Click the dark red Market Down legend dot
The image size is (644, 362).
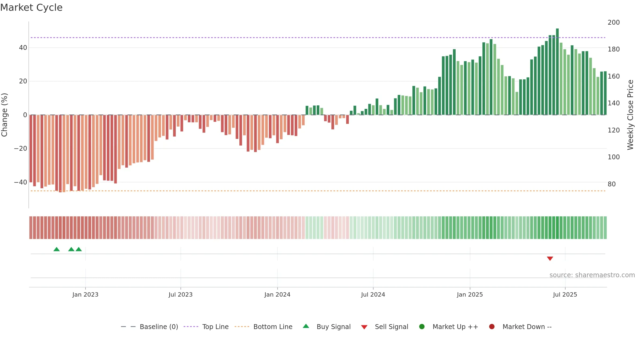click(x=492, y=327)
